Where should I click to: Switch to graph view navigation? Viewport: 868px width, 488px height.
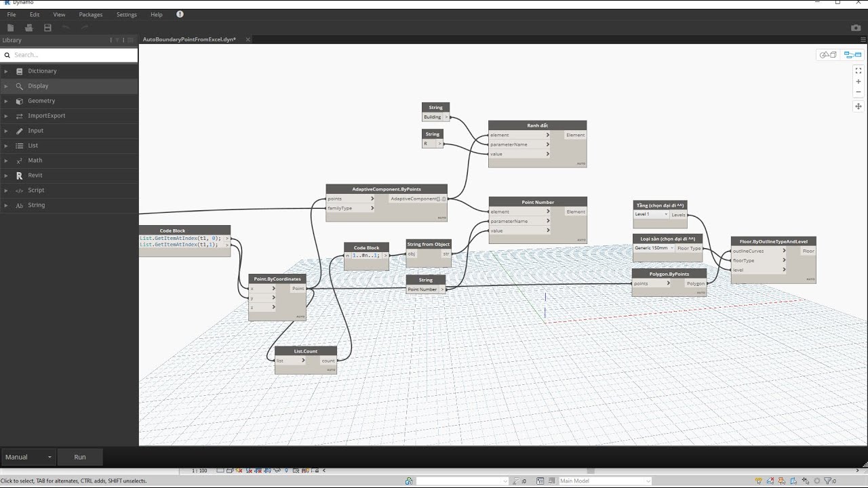[x=852, y=55]
